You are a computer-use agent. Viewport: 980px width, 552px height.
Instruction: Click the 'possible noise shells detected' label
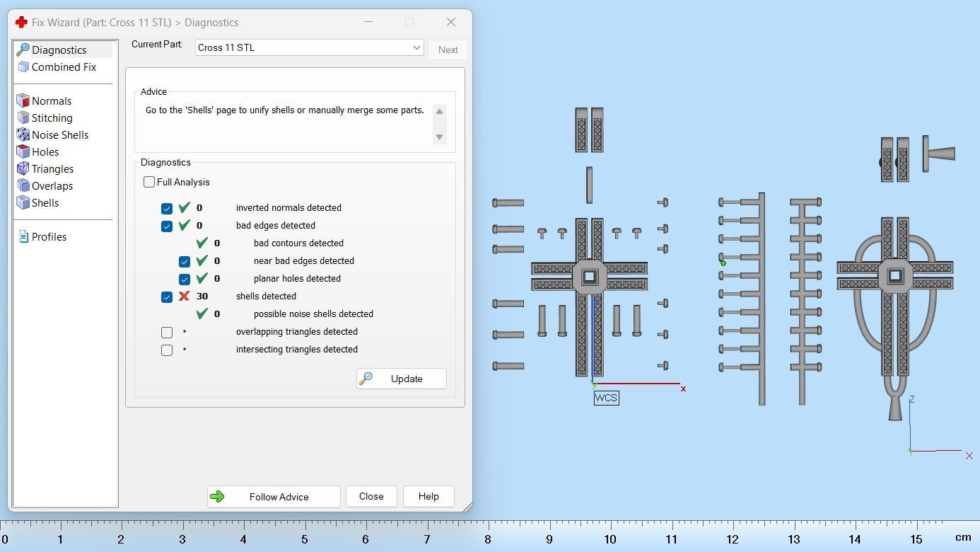point(313,314)
